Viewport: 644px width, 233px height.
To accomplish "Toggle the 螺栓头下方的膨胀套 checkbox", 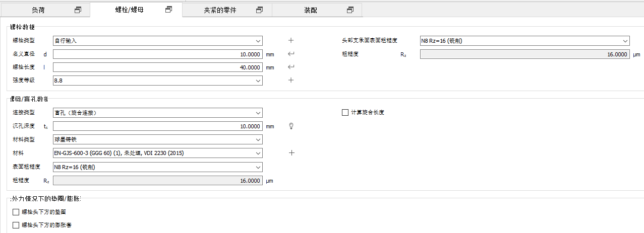I will pyautogui.click(x=16, y=225).
